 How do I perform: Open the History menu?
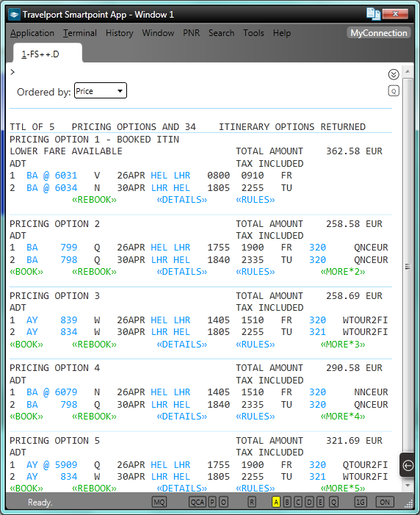coord(119,33)
